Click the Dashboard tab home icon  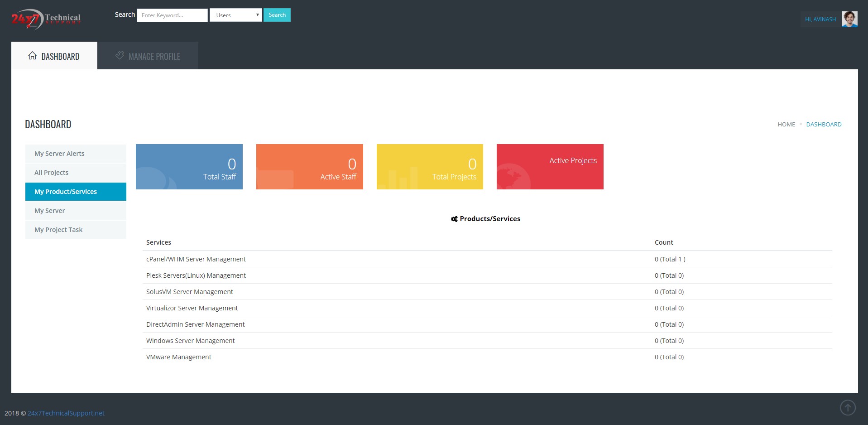(x=32, y=56)
